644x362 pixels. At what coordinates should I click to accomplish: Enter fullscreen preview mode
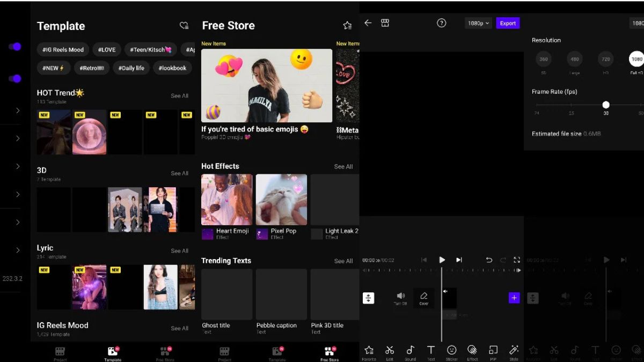tap(517, 260)
